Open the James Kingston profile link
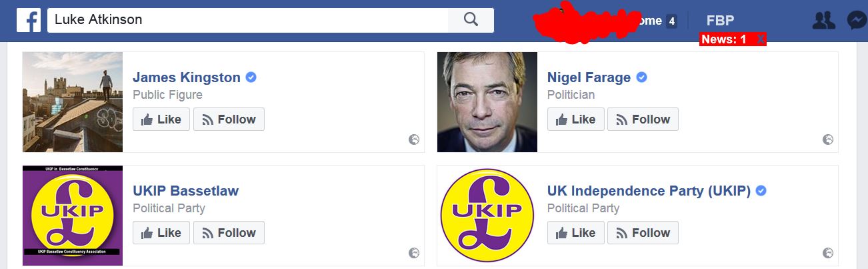 [x=186, y=77]
